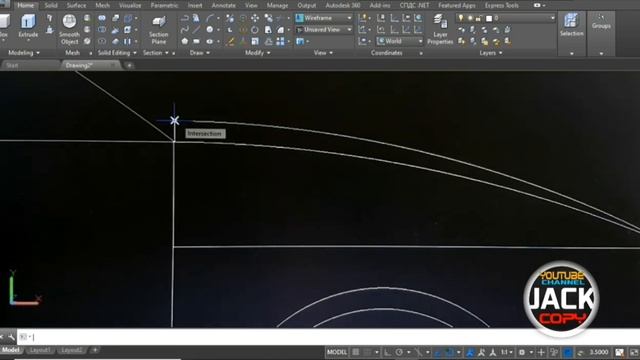Click the Solid Subtract tool
Viewport: 640px width, 360px height.
click(102, 30)
